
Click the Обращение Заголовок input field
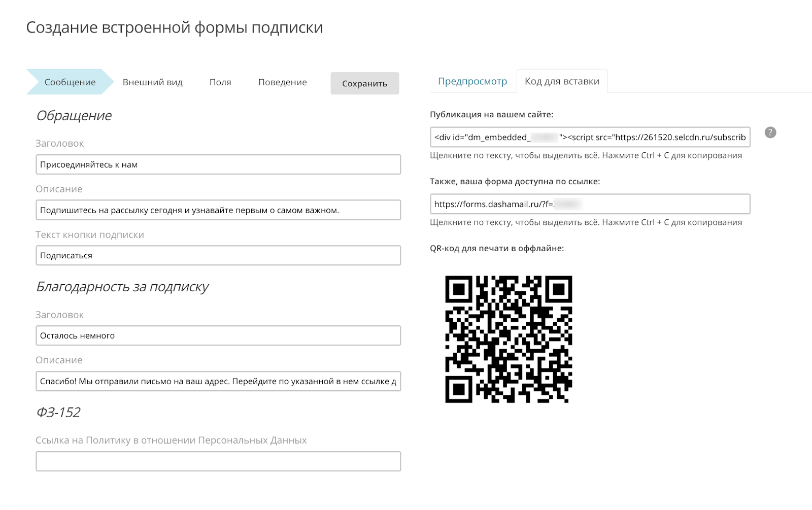(x=218, y=164)
